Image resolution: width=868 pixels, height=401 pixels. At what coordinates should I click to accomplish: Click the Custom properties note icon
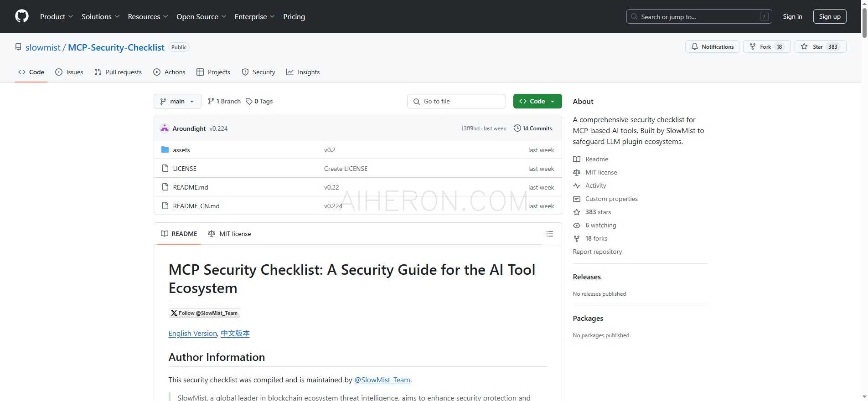click(x=577, y=199)
